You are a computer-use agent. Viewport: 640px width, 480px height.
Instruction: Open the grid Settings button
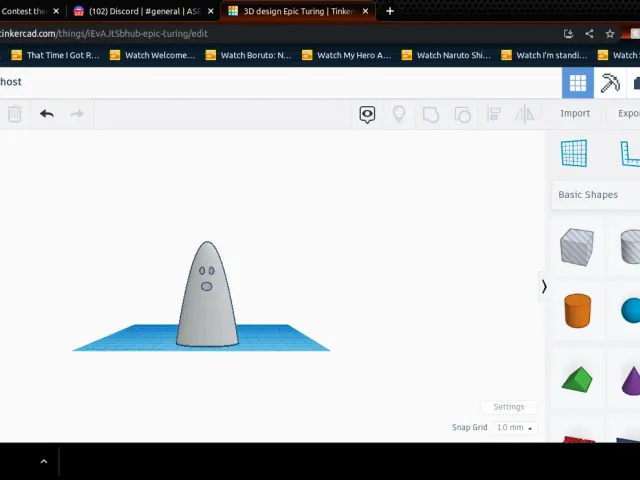point(509,407)
